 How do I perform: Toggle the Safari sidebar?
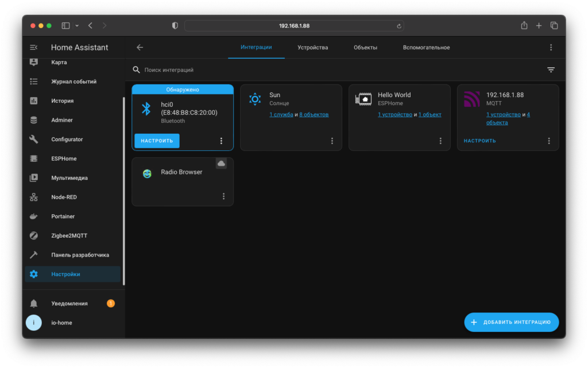point(65,25)
